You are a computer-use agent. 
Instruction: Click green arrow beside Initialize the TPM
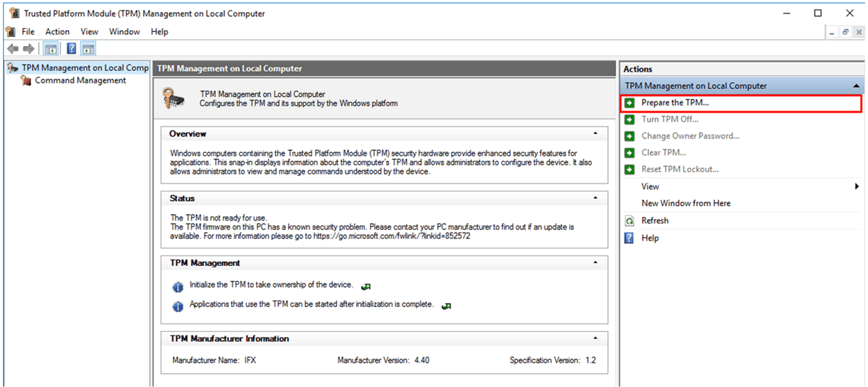point(366,287)
